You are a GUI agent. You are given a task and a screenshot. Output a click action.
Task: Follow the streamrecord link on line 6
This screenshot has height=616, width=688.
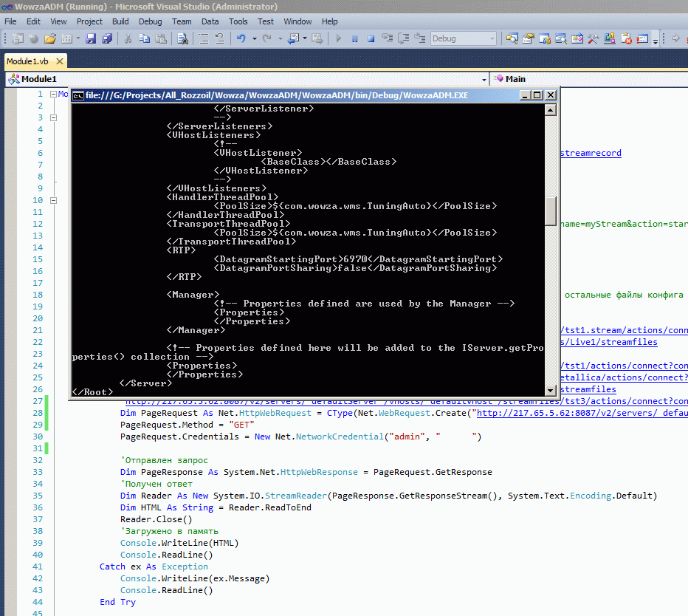coord(591,153)
